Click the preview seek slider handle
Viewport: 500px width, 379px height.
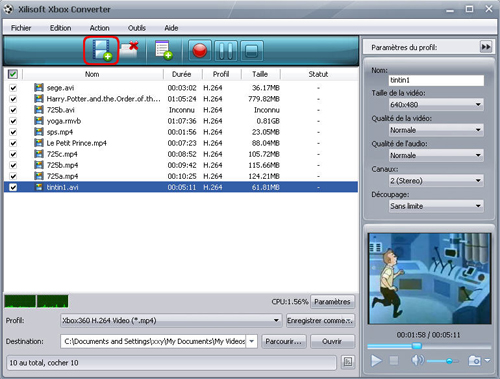tap(417, 346)
